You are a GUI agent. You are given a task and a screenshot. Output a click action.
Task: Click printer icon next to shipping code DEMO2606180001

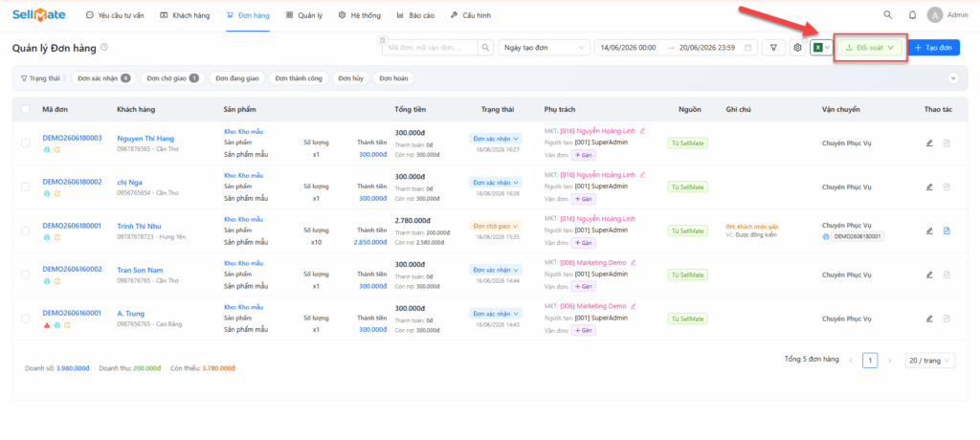click(826, 237)
